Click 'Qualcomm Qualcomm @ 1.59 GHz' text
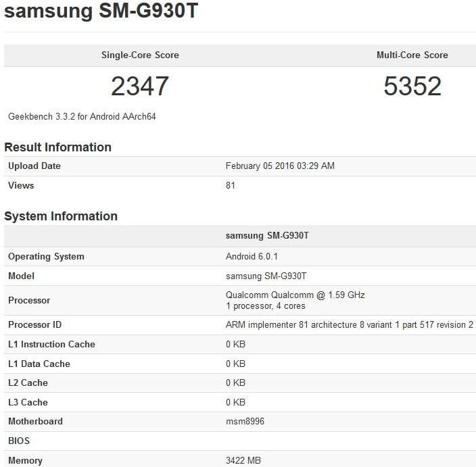476x467 pixels. (295, 295)
